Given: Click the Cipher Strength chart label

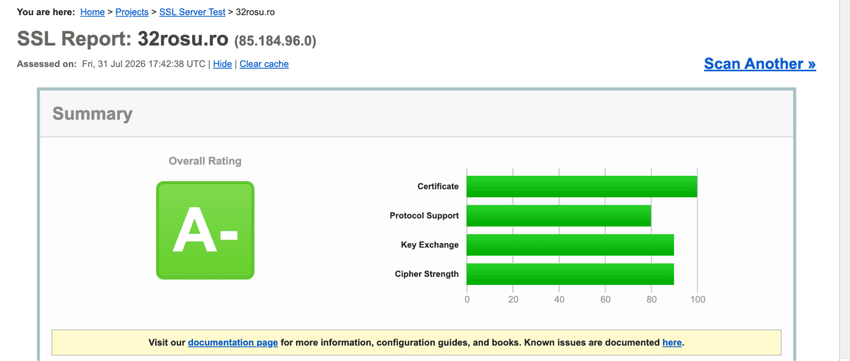Looking at the screenshot, I should pos(427,274).
